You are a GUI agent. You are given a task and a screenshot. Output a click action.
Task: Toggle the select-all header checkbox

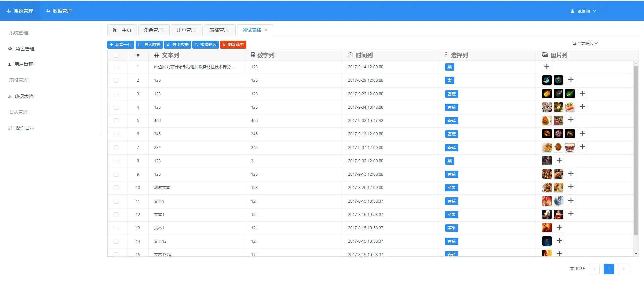116,55
